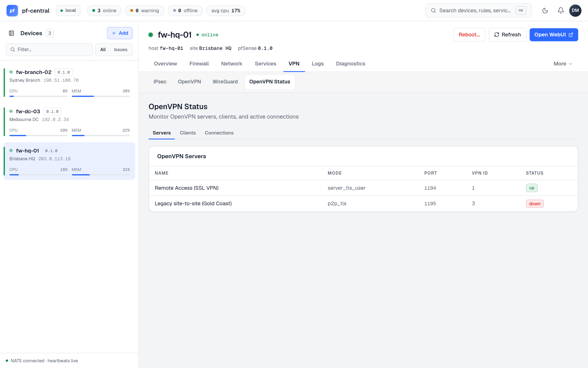
Task: Open the WireGuard sub-tab
Action: coord(225,82)
